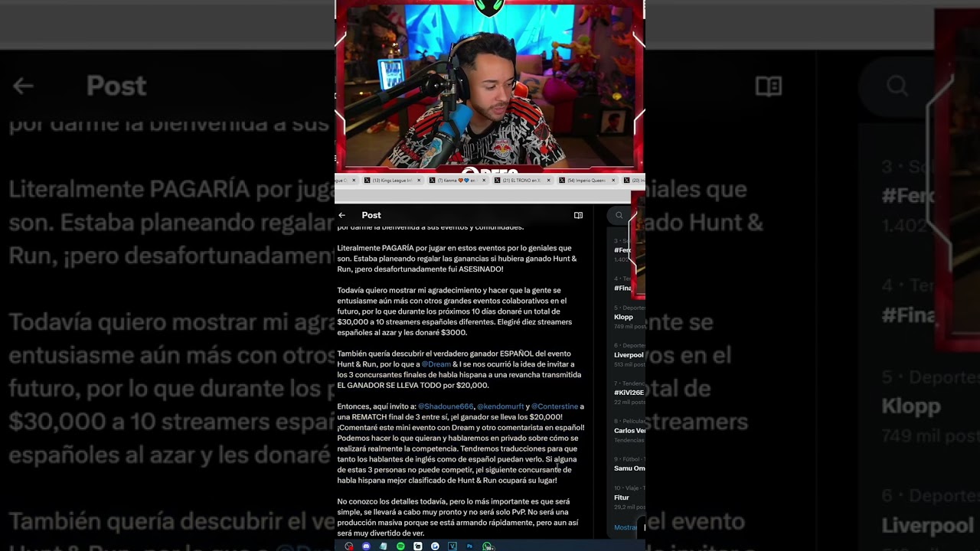Viewport: 980px width, 551px height.
Task: Click the webcam video of the streamer
Action: pyautogui.click(x=490, y=85)
